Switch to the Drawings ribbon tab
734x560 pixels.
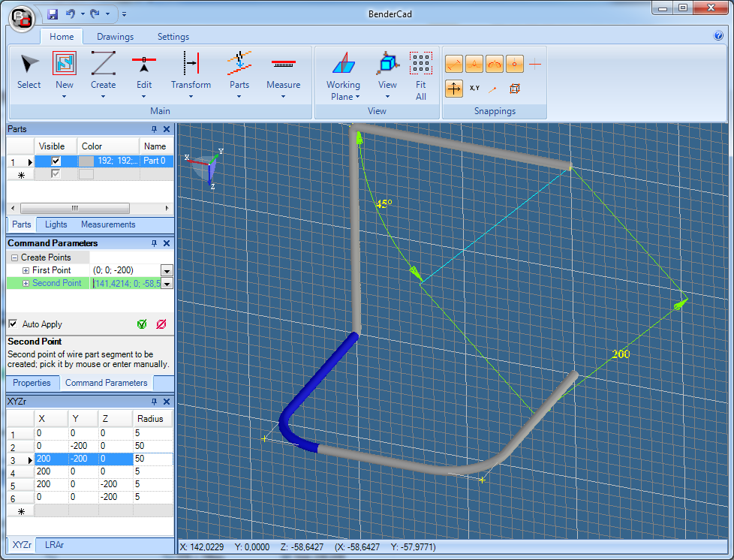pos(115,37)
